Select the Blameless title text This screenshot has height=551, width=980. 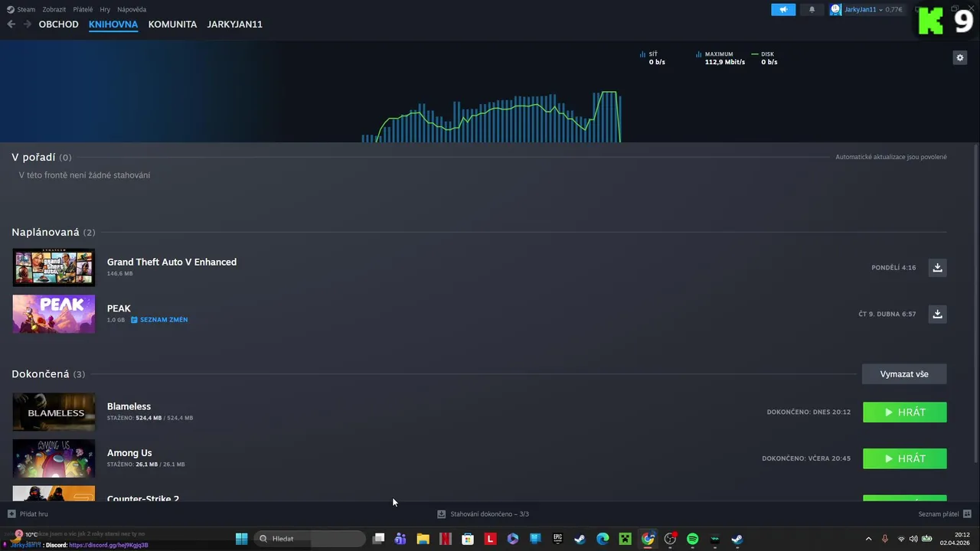pyautogui.click(x=129, y=406)
